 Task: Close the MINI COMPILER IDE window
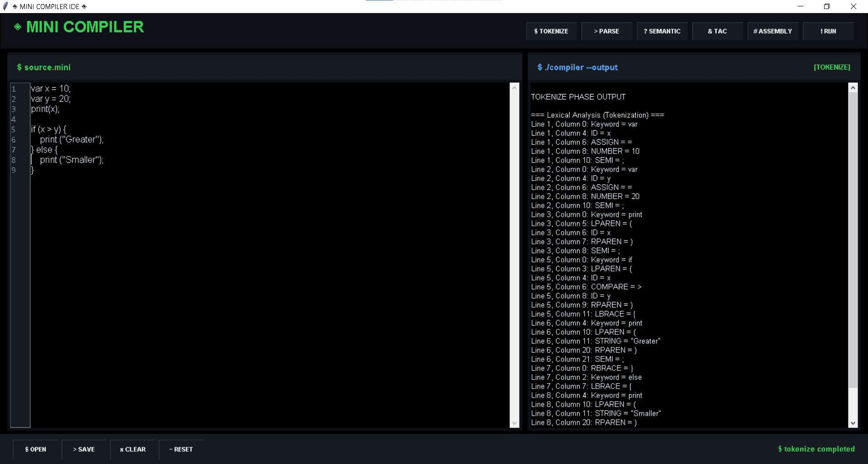pyautogui.click(x=854, y=6)
